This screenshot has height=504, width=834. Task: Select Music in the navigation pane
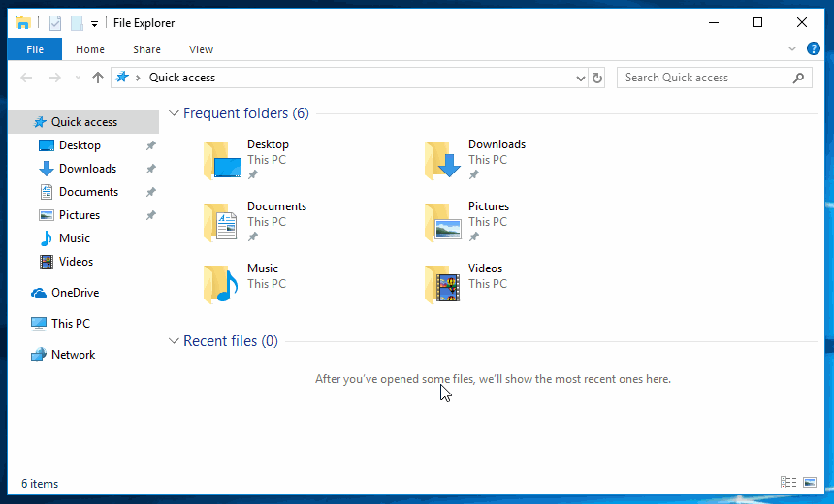click(x=74, y=238)
